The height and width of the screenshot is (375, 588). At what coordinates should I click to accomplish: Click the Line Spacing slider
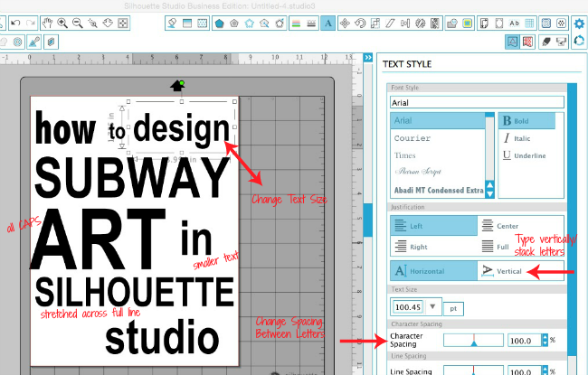(x=473, y=370)
